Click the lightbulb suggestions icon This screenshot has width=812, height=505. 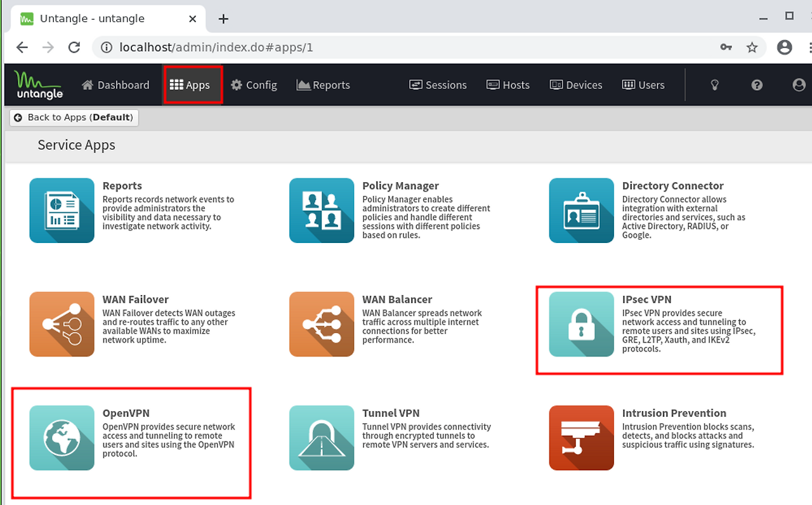coord(714,85)
